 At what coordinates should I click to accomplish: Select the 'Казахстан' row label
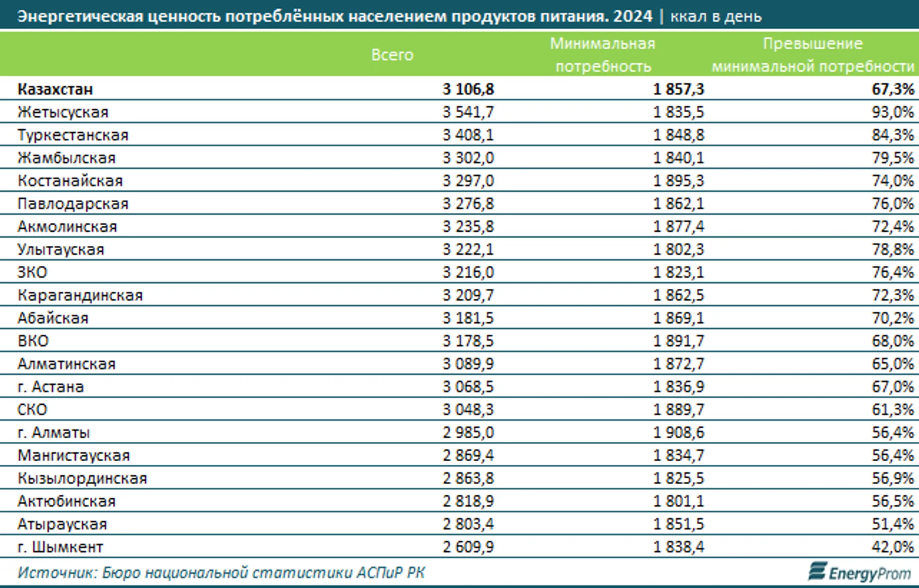55,89
